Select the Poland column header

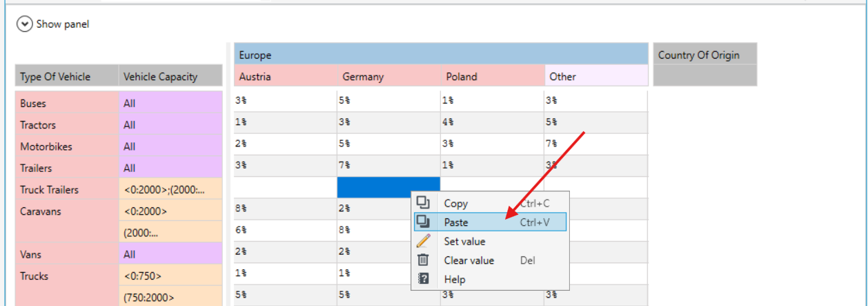(x=493, y=77)
